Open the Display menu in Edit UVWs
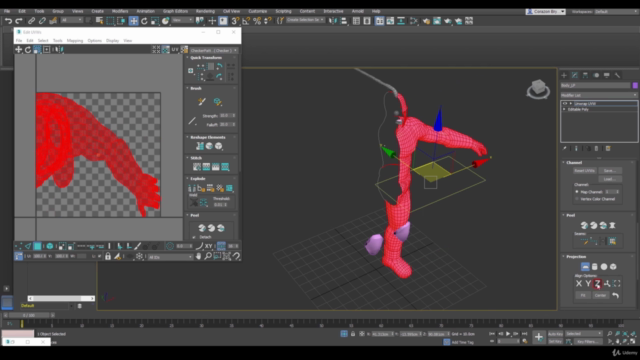The height and width of the screenshot is (360, 640). tap(112, 40)
